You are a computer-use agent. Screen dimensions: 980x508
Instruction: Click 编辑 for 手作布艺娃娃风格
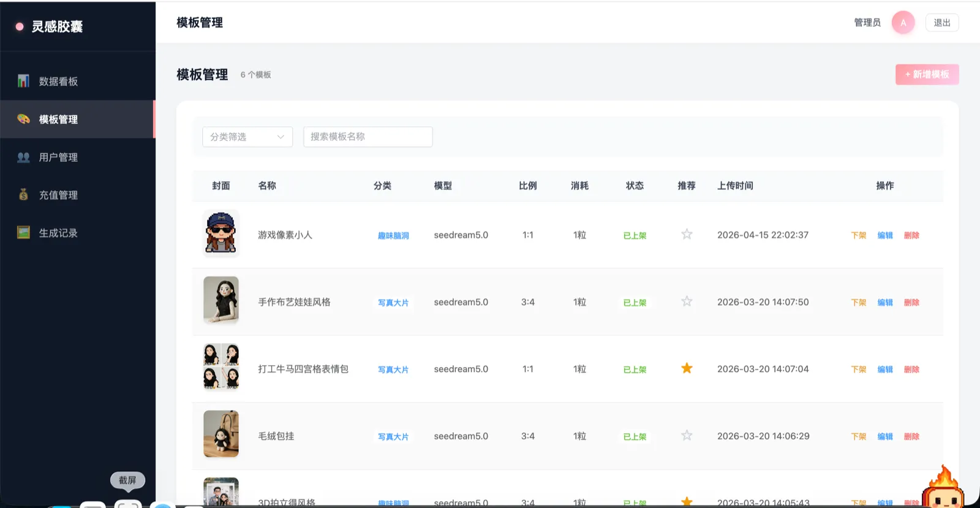click(x=885, y=303)
